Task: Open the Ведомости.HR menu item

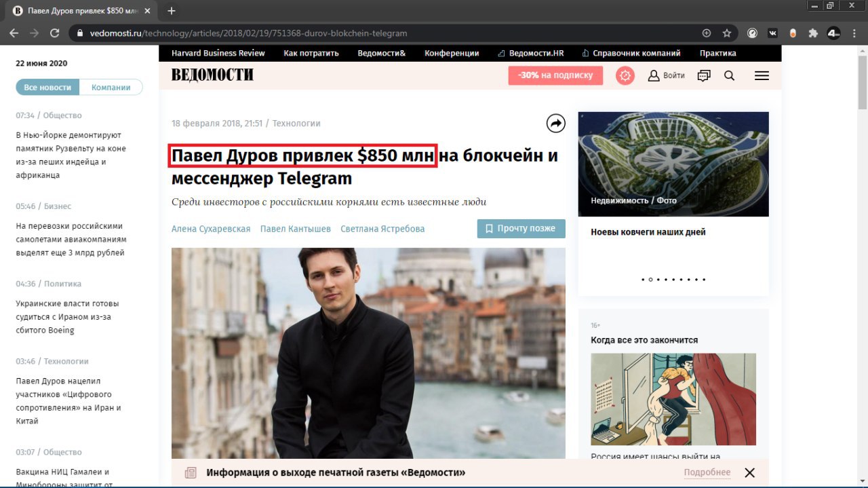Action: (531, 53)
